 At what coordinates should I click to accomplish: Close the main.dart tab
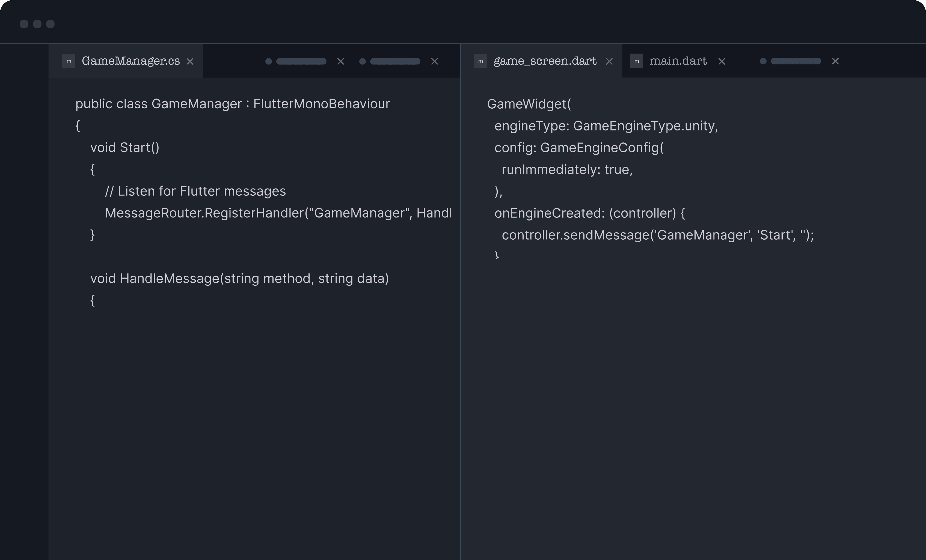(722, 62)
